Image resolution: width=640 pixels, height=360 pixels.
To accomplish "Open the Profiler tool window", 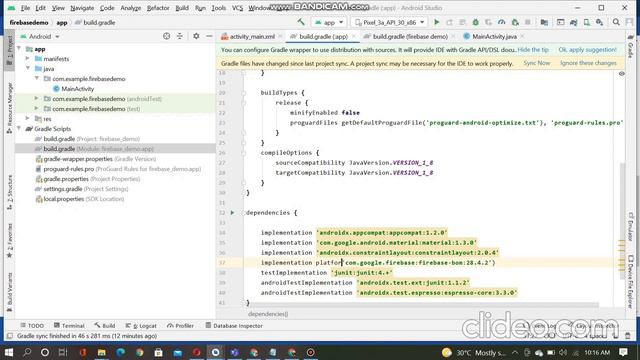I will 180,325.
